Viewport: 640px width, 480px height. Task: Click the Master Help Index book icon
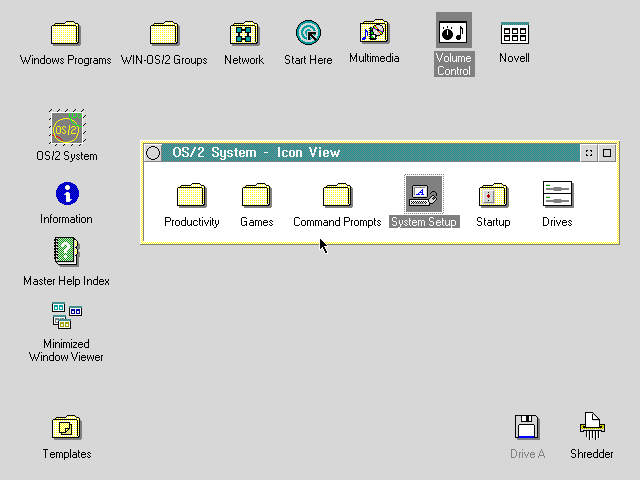point(66,251)
